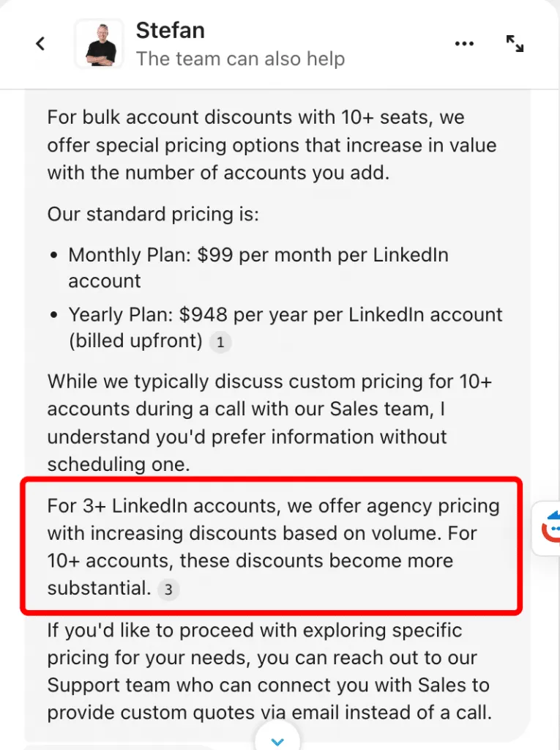
Task: Click Stefan's profile avatar photo
Action: pos(100,43)
